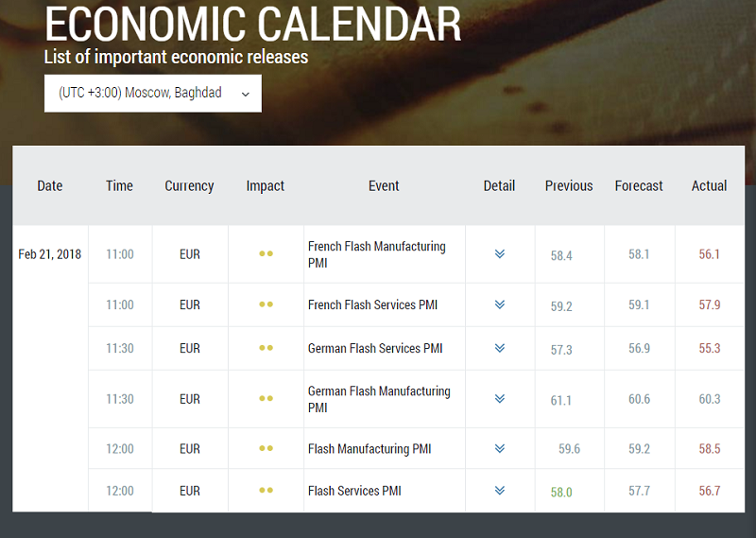Expand details for French Flash Services PMI
Image resolution: width=756 pixels, height=538 pixels.
[500, 304]
